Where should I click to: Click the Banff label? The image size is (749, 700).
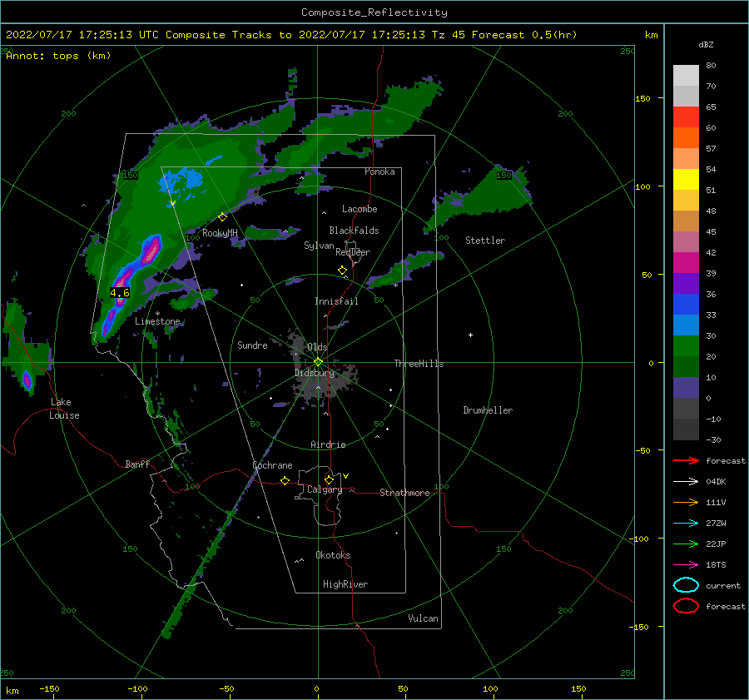(137, 464)
